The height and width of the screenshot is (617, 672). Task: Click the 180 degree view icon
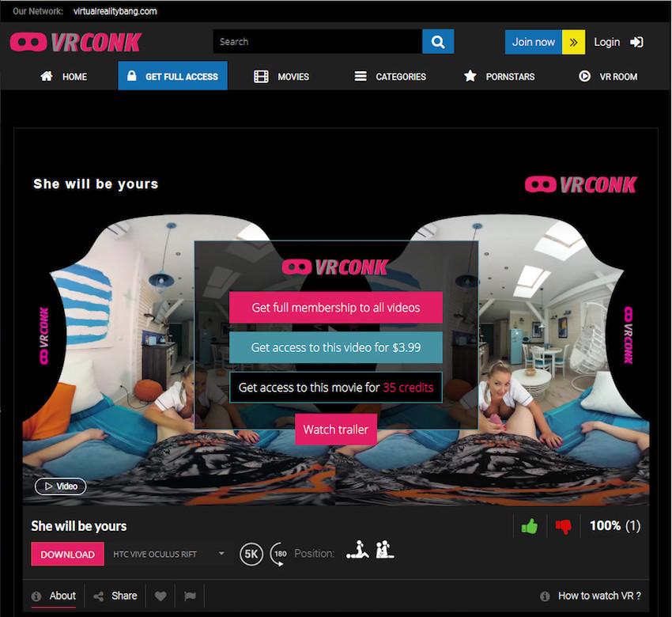pyautogui.click(x=279, y=554)
